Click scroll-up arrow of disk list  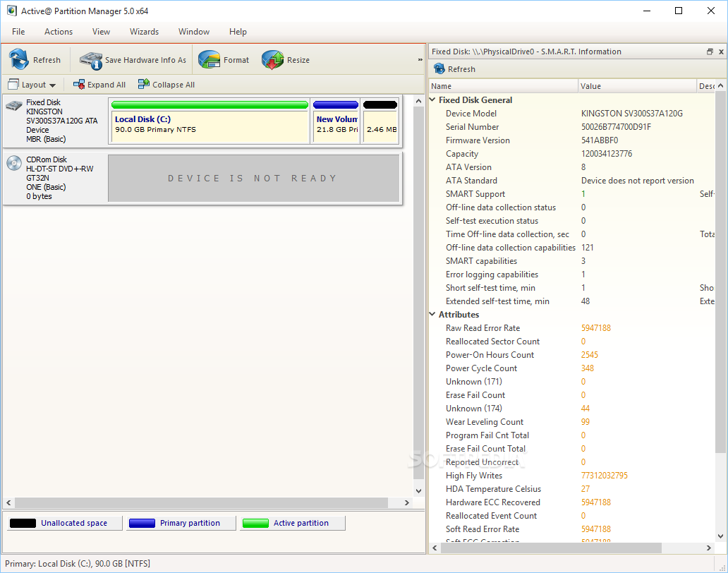click(x=418, y=101)
